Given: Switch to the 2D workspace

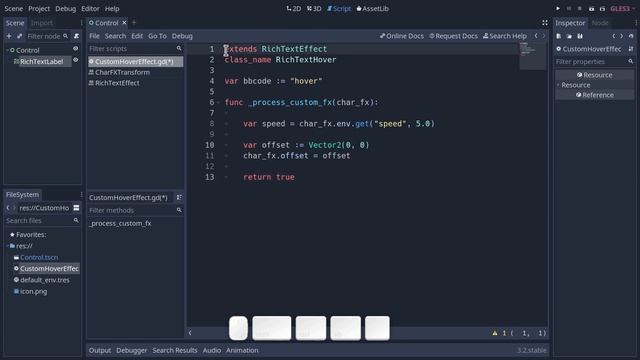Looking at the screenshot, I should (x=294, y=9).
